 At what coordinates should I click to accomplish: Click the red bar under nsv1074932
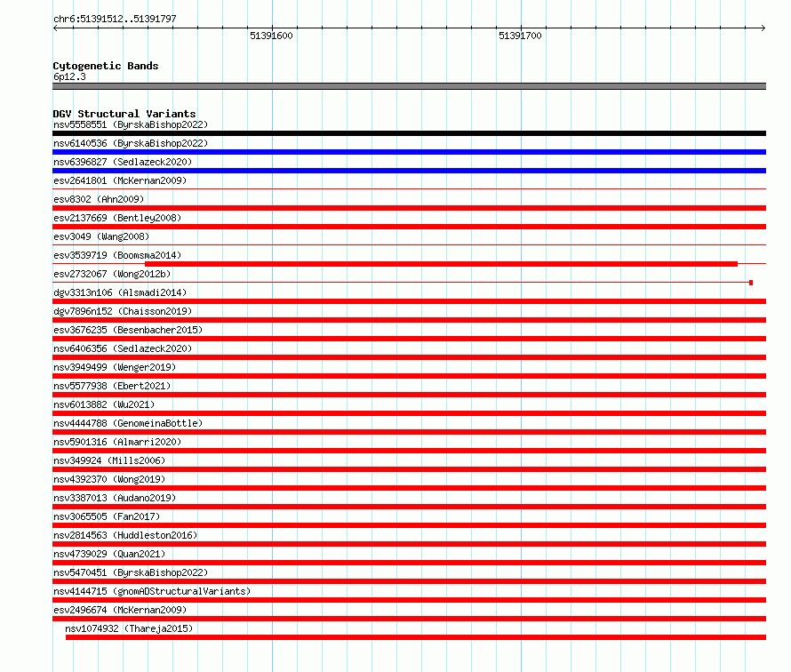coord(416,637)
